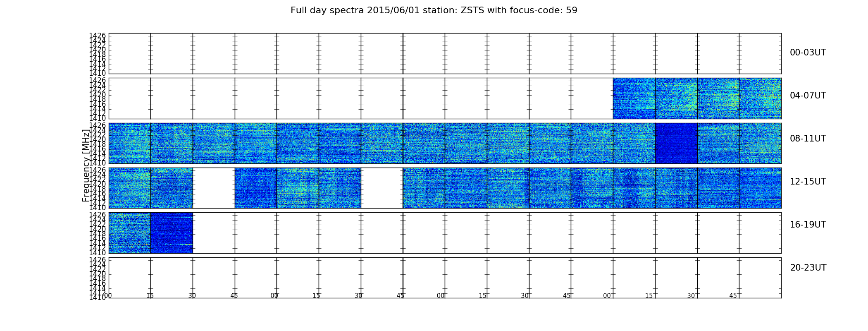The height and width of the screenshot is (331, 868).
Task: Open the dark blue spectrum panel in 08-11UT row
Action: [x=676, y=143]
